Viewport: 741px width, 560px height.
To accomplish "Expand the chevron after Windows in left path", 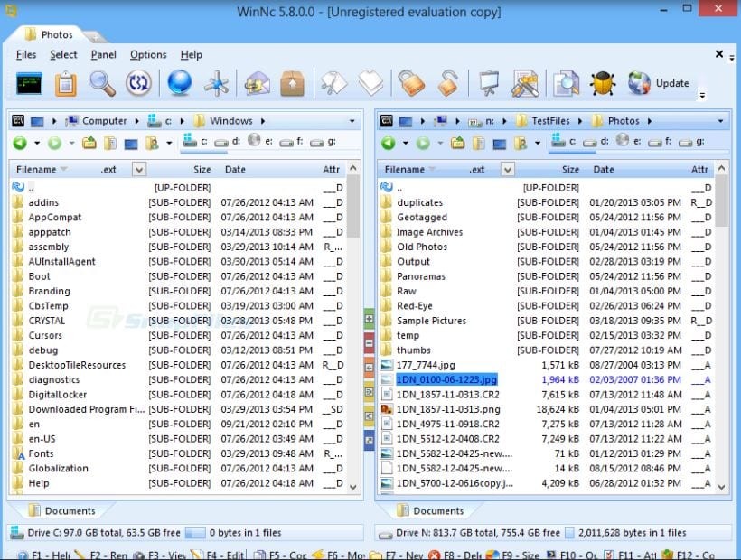I will coord(263,121).
